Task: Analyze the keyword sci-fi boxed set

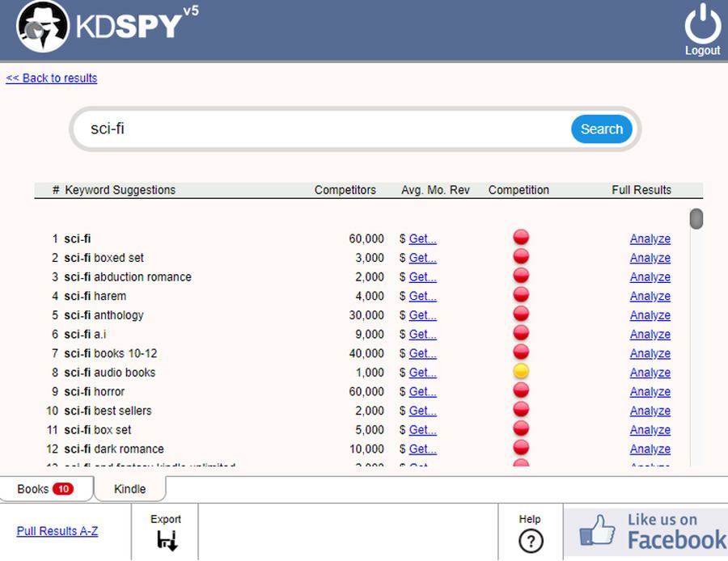Action: pyautogui.click(x=650, y=257)
